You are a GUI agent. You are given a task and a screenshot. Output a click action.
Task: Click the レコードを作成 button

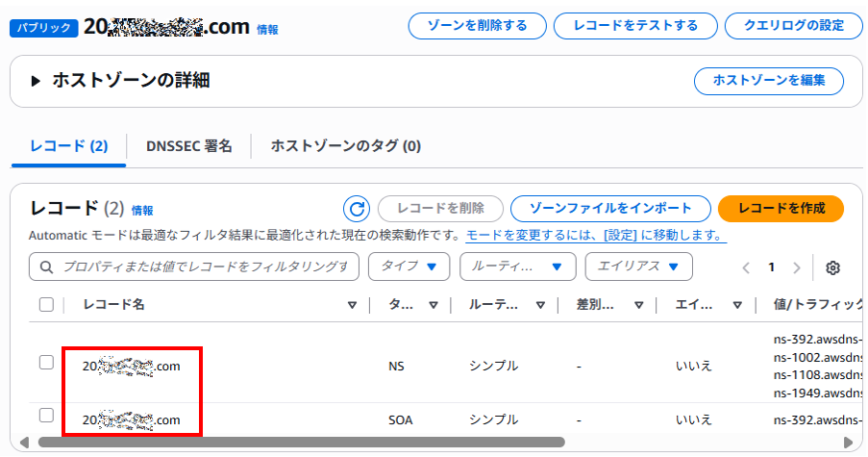(781, 209)
